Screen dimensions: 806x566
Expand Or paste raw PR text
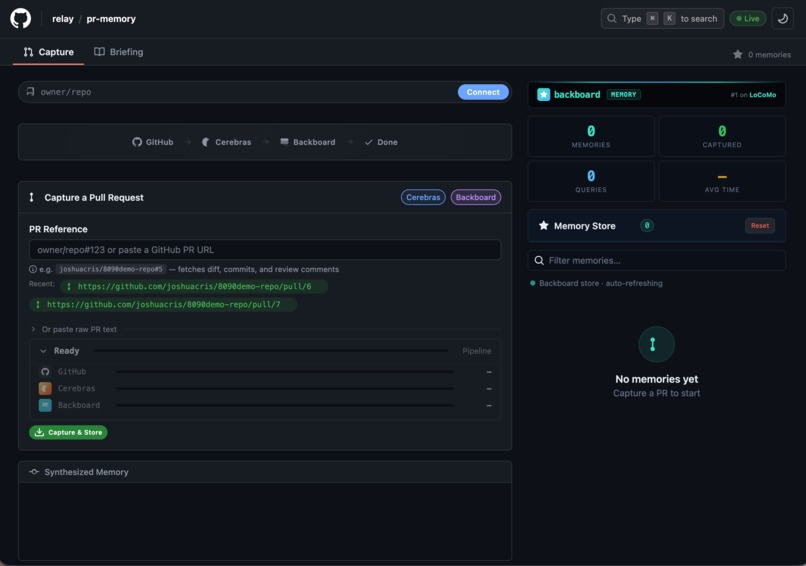tap(74, 329)
